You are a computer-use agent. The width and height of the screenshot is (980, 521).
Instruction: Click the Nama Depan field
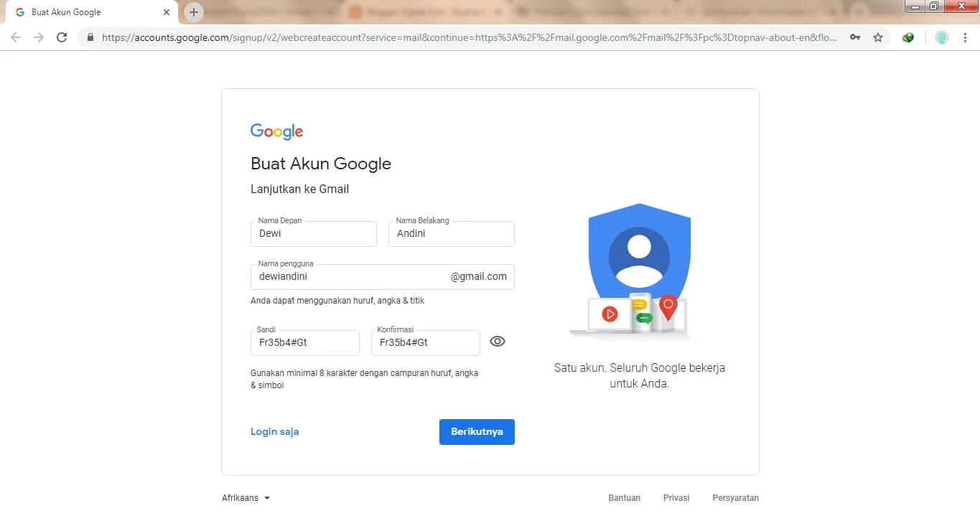314,234
